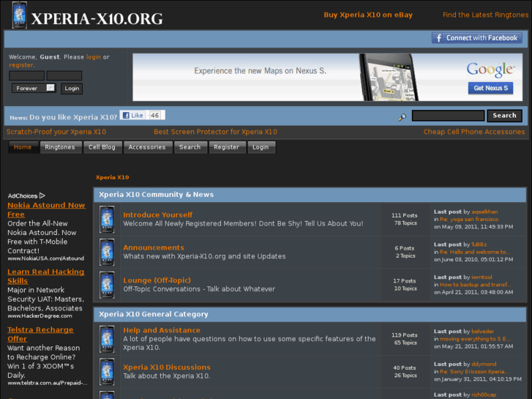Click the www.HackerDegree.com ad URL
532x399 pixels.
pos(40,316)
